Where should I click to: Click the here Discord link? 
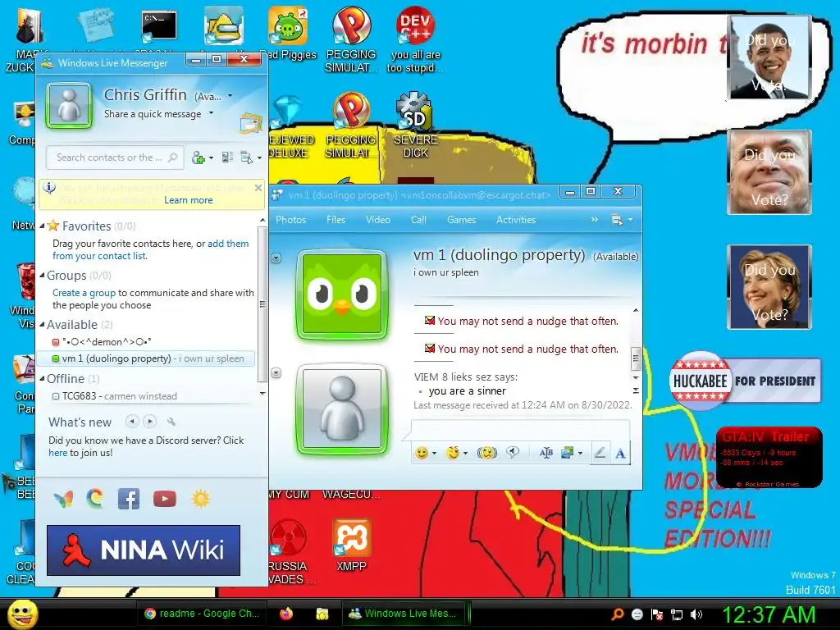tap(58, 453)
